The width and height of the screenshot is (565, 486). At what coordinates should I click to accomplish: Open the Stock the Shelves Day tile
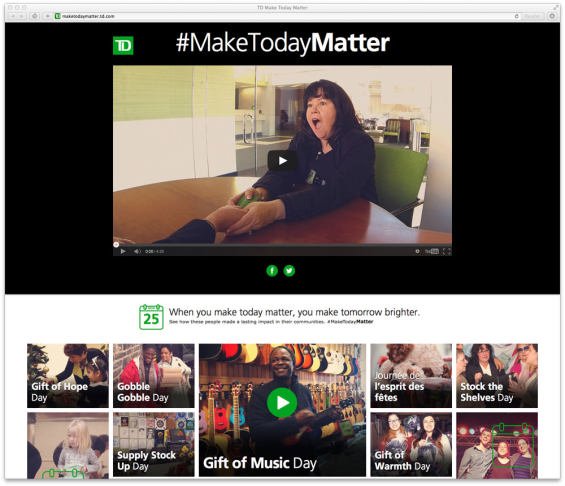point(497,376)
